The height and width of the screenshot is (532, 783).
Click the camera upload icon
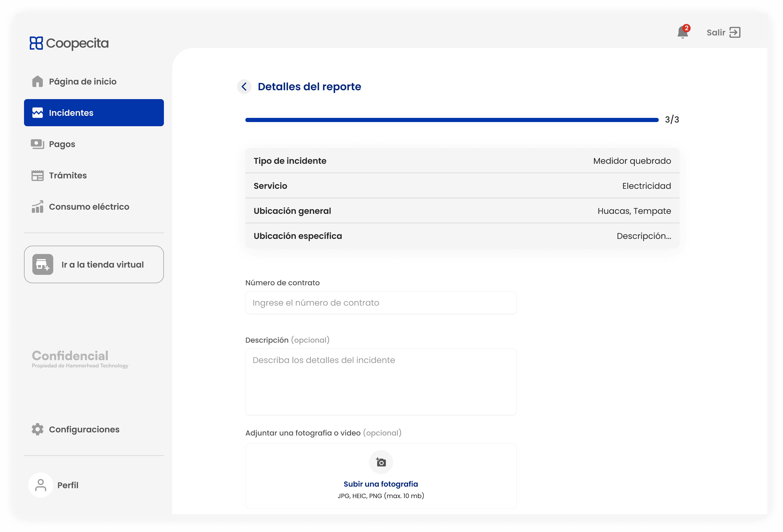click(381, 462)
